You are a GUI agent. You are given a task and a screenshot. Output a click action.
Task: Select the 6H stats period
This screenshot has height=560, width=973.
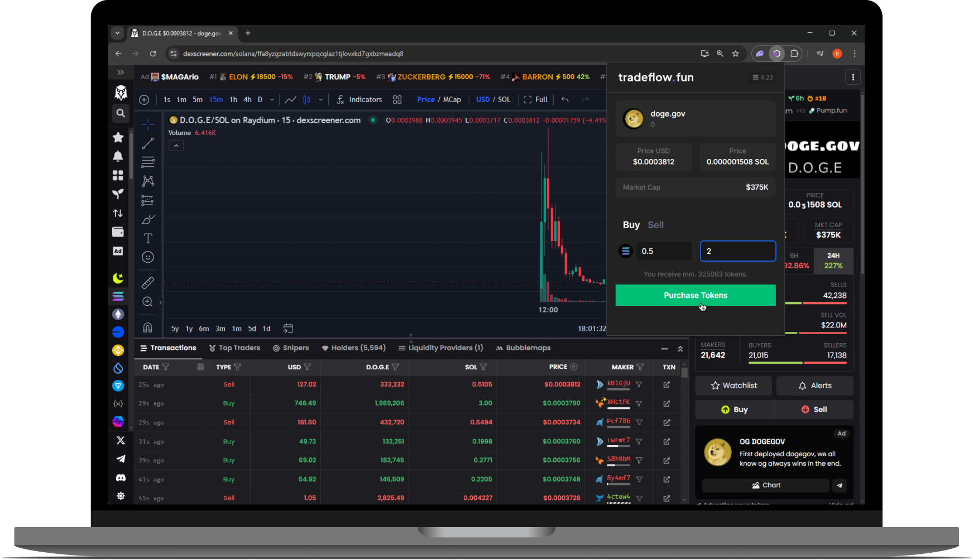click(795, 260)
